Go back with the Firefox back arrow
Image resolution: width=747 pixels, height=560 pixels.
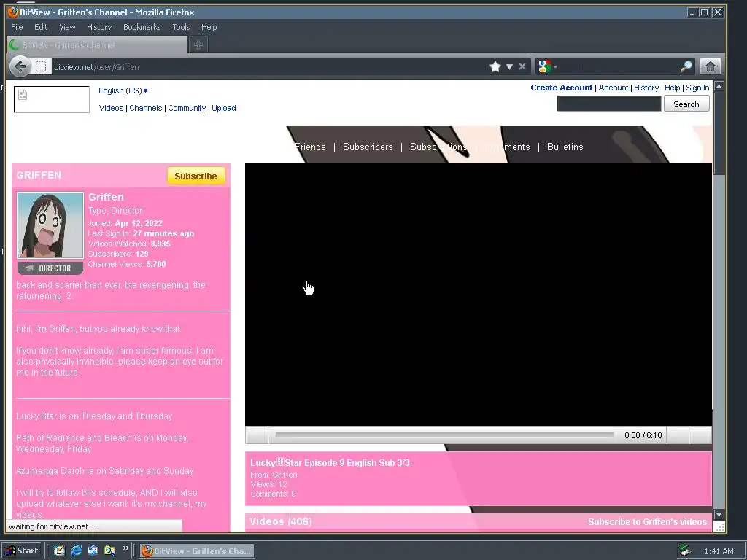pos(20,66)
